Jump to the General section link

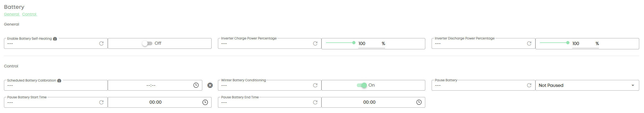(12, 14)
